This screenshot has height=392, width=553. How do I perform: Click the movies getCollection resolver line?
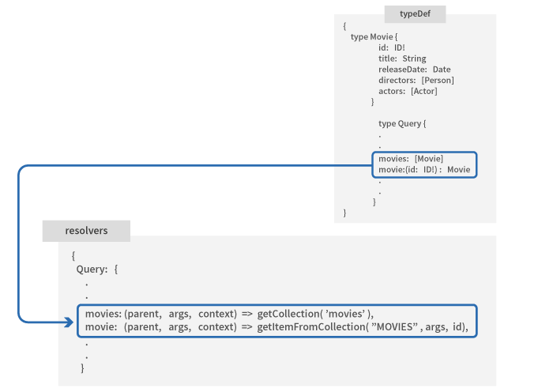[x=229, y=314]
